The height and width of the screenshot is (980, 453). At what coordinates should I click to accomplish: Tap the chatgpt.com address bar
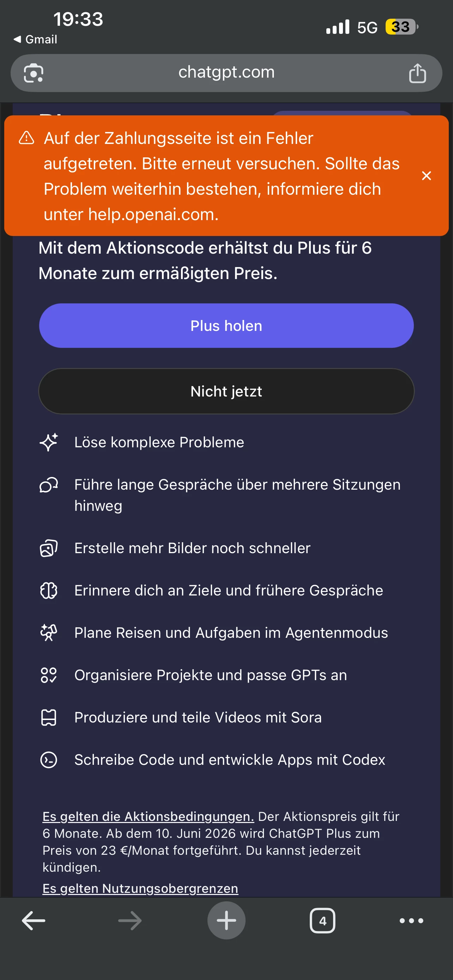[x=226, y=72]
